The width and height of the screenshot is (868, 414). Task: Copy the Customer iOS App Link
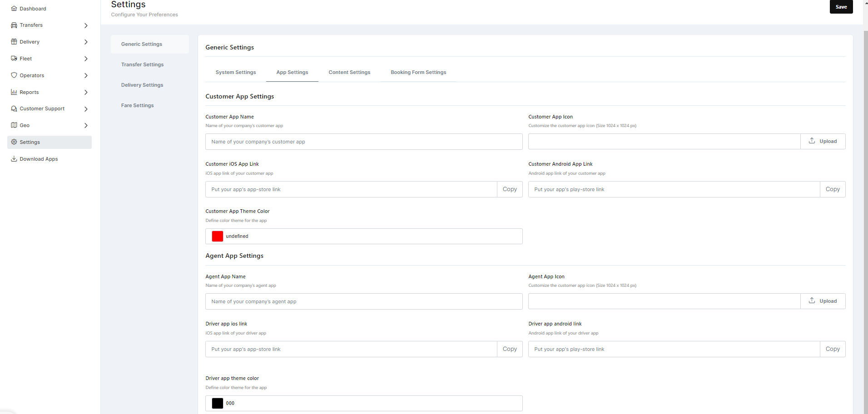[509, 189]
